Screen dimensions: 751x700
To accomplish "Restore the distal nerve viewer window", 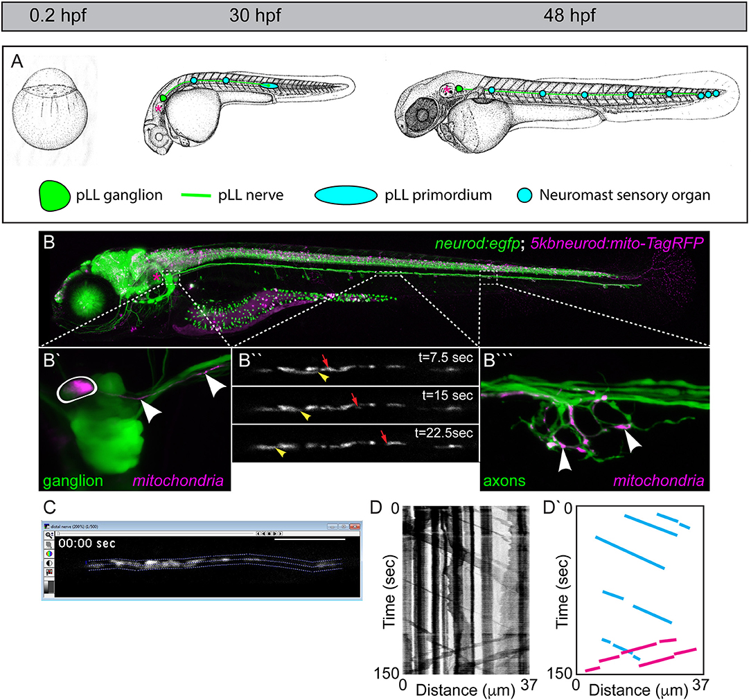I will (343, 526).
